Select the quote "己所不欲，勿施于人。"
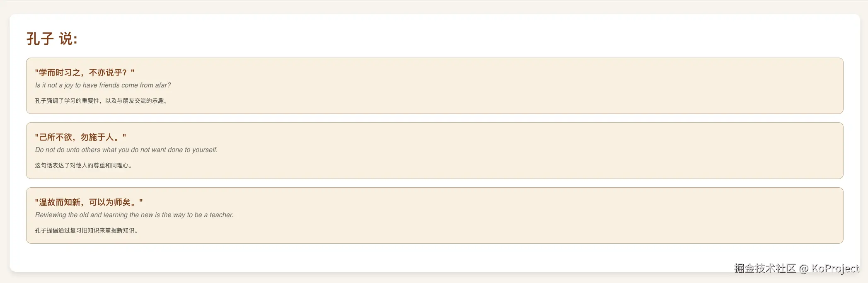The width and height of the screenshot is (868, 283). pos(80,137)
